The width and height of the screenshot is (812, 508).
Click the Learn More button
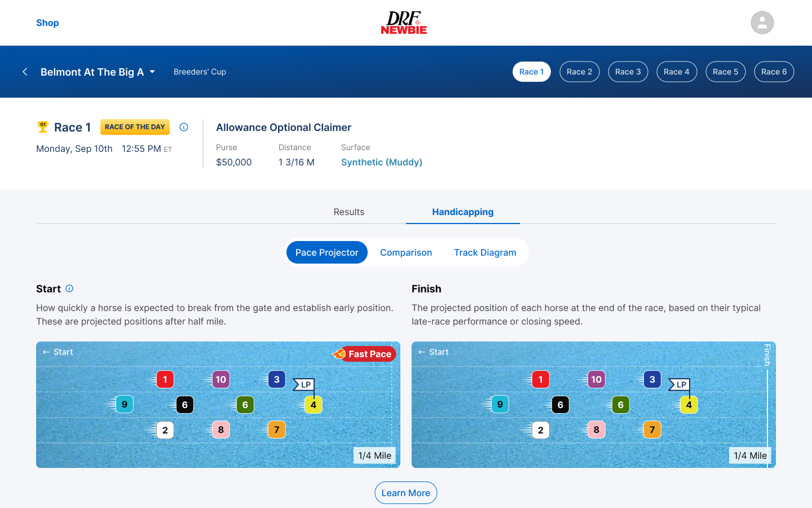point(406,493)
